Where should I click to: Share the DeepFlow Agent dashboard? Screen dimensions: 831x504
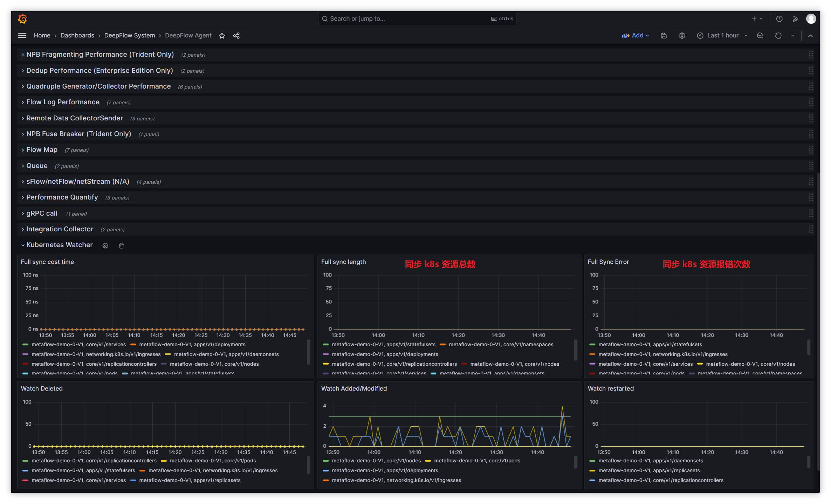(236, 35)
